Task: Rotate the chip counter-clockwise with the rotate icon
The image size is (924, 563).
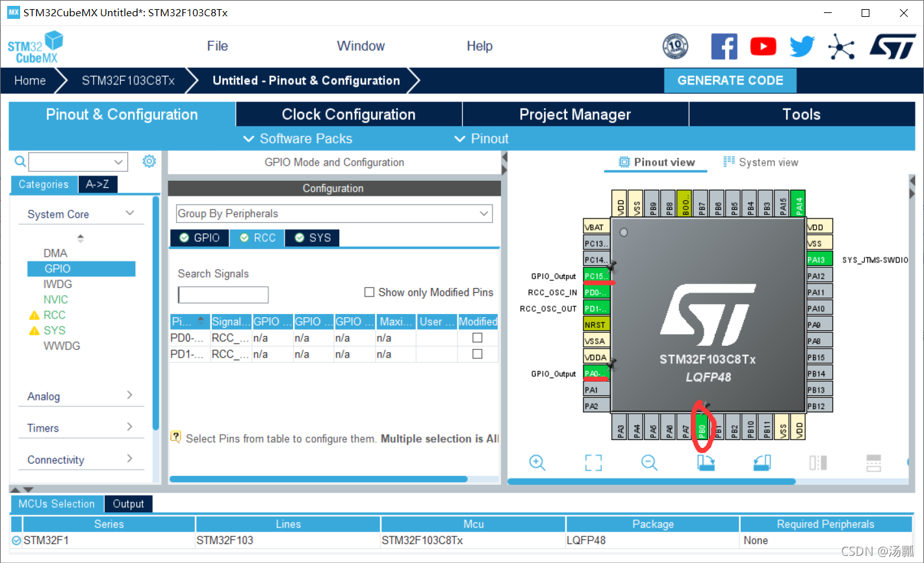Action: tap(762, 462)
